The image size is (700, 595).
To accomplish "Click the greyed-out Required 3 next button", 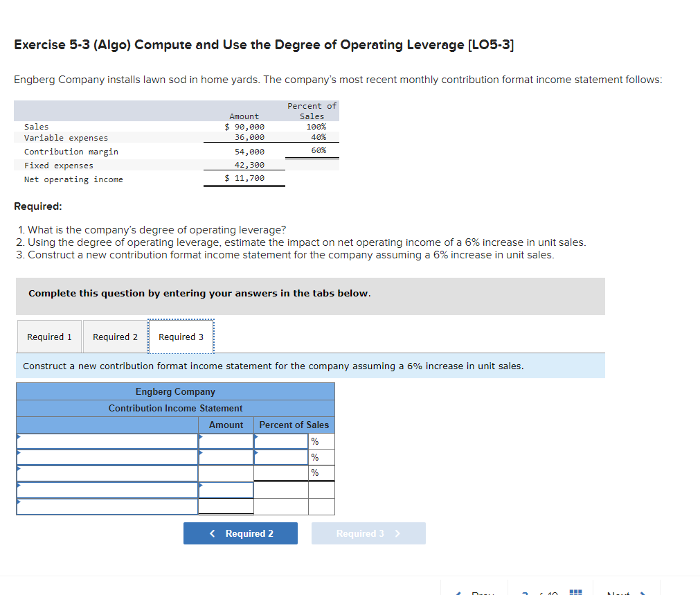I will [x=369, y=533].
